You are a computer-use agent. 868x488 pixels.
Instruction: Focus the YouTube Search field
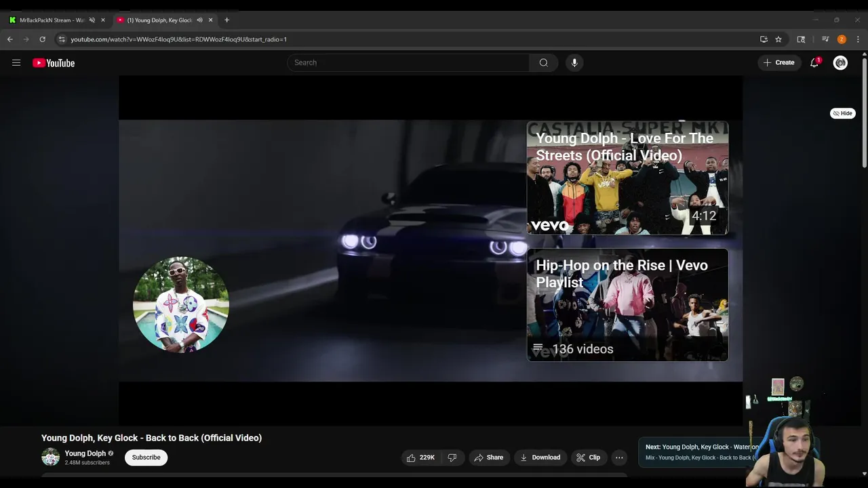[408, 62]
